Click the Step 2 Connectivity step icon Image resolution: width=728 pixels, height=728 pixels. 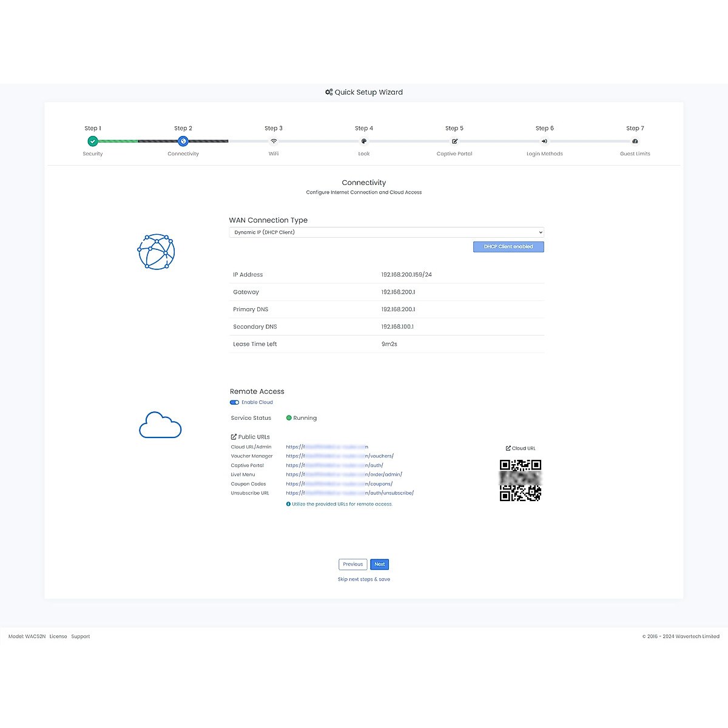[183, 141]
